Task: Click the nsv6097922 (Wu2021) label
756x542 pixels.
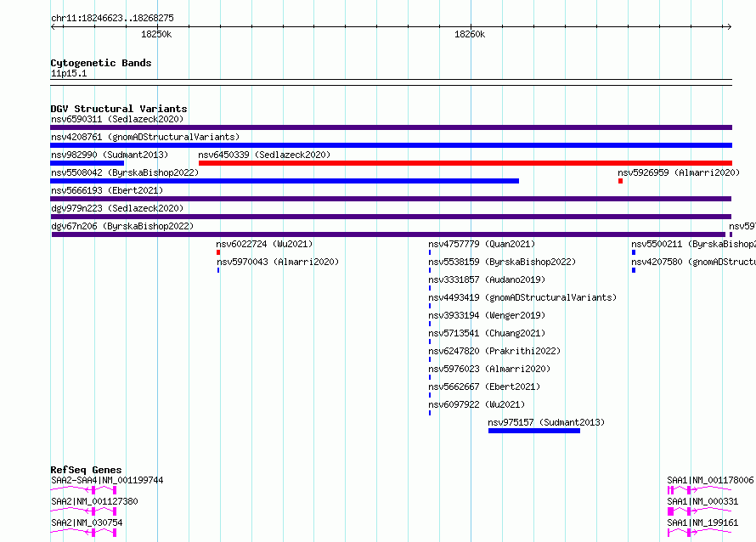Action: pyautogui.click(x=477, y=404)
